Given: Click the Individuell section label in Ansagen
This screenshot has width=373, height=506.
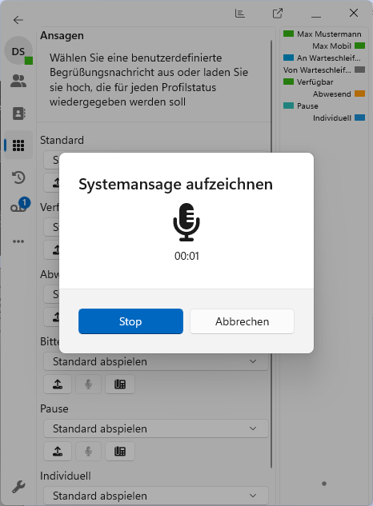Looking at the screenshot, I should click(65, 476).
